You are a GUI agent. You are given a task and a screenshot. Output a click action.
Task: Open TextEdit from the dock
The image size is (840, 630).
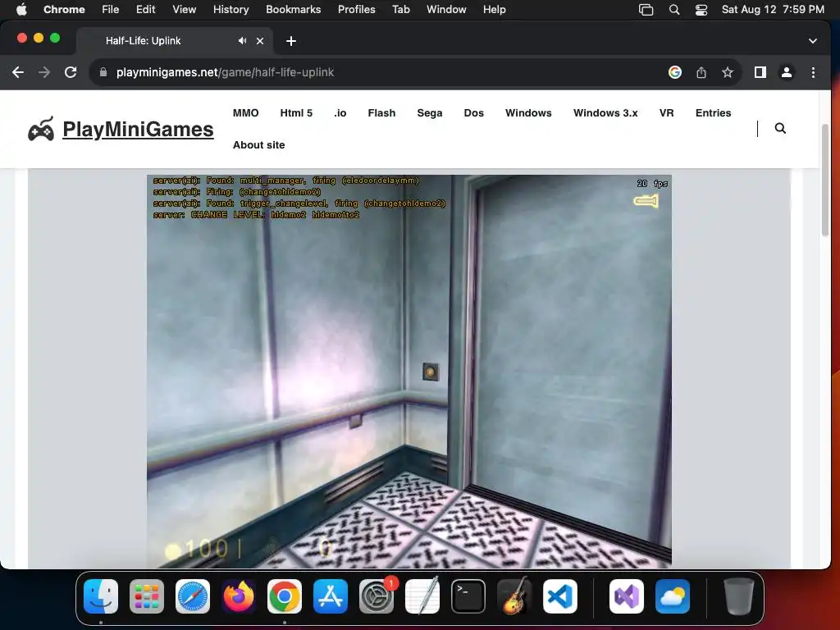[x=422, y=596]
